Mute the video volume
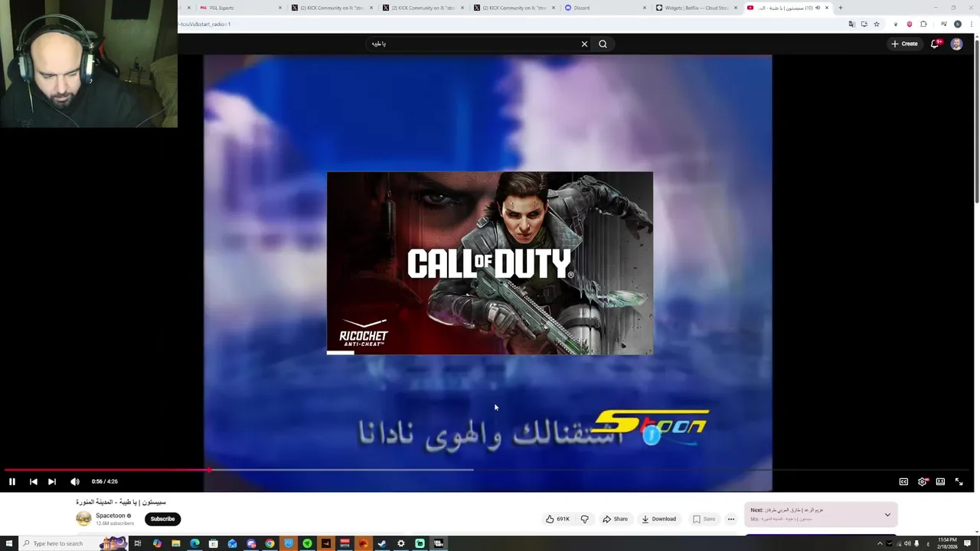This screenshot has height=551, width=980. (x=74, y=481)
